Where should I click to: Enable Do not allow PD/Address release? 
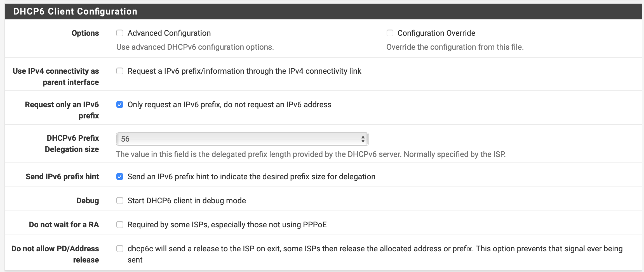pos(120,249)
